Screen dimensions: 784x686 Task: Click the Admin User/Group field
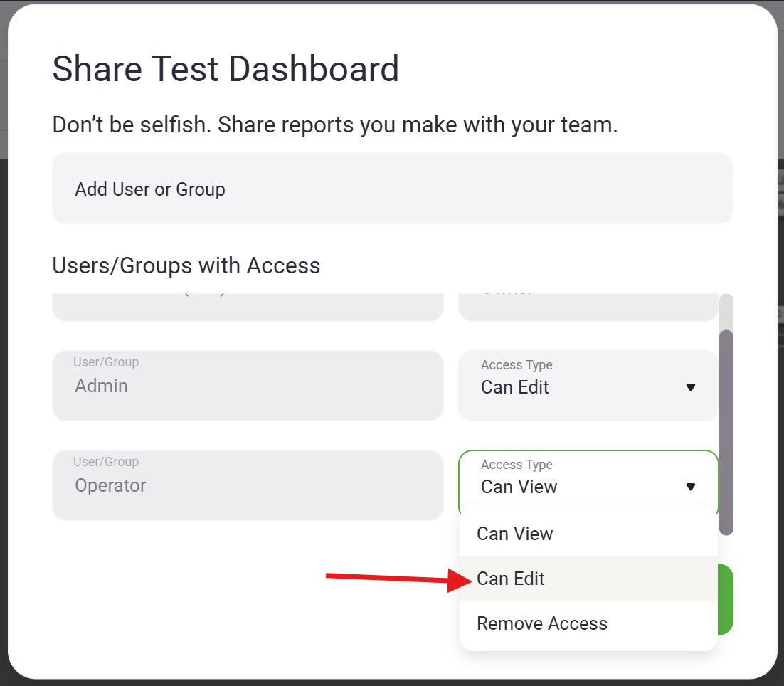(248, 386)
